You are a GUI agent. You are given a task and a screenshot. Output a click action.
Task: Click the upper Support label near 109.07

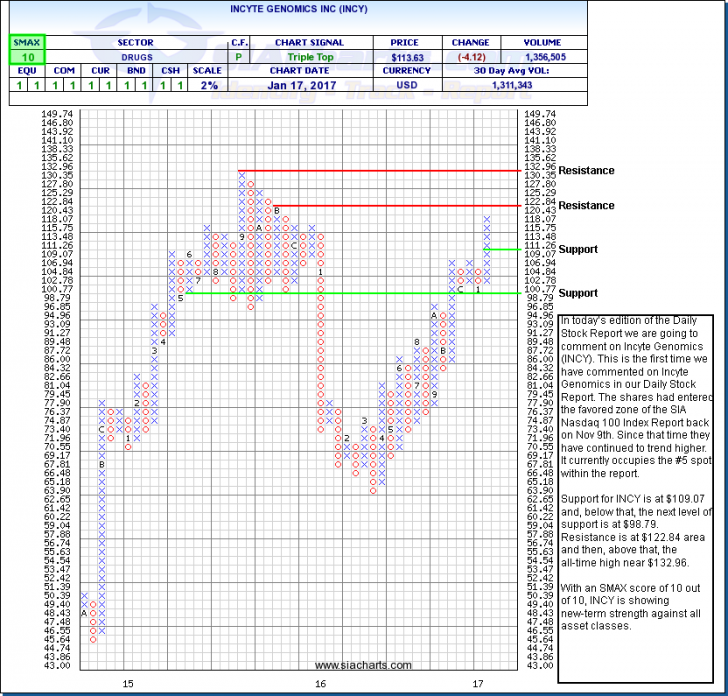tap(578, 249)
